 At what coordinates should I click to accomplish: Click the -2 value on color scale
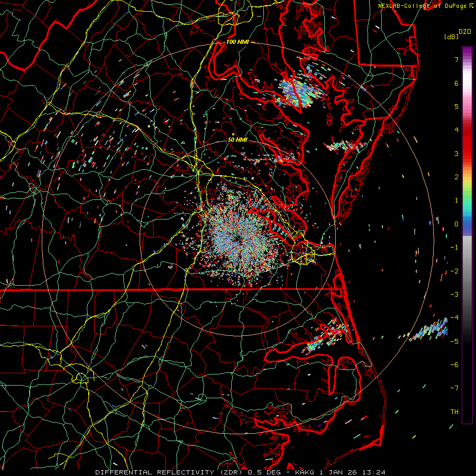(x=454, y=271)
